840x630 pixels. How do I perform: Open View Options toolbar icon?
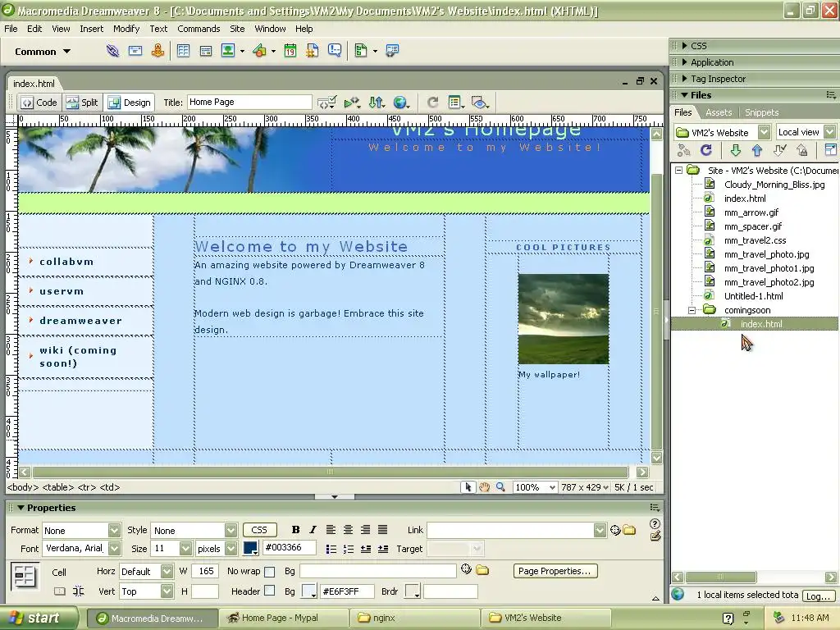click(456, 103)
